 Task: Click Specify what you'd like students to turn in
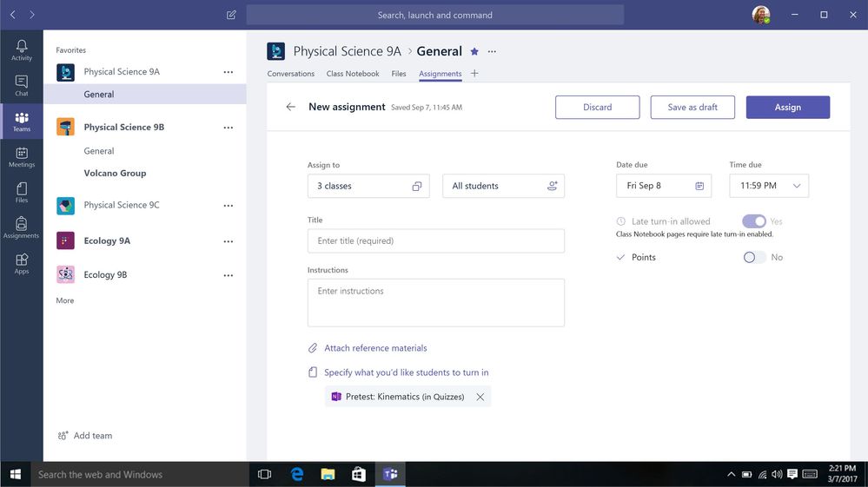pos(407,372)
